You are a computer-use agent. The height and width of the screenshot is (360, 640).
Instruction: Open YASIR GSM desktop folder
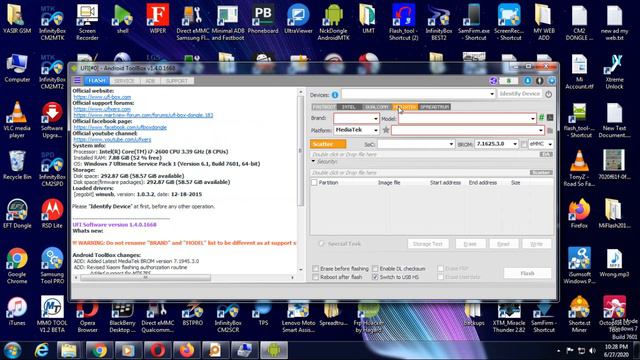tap(17, 19)
